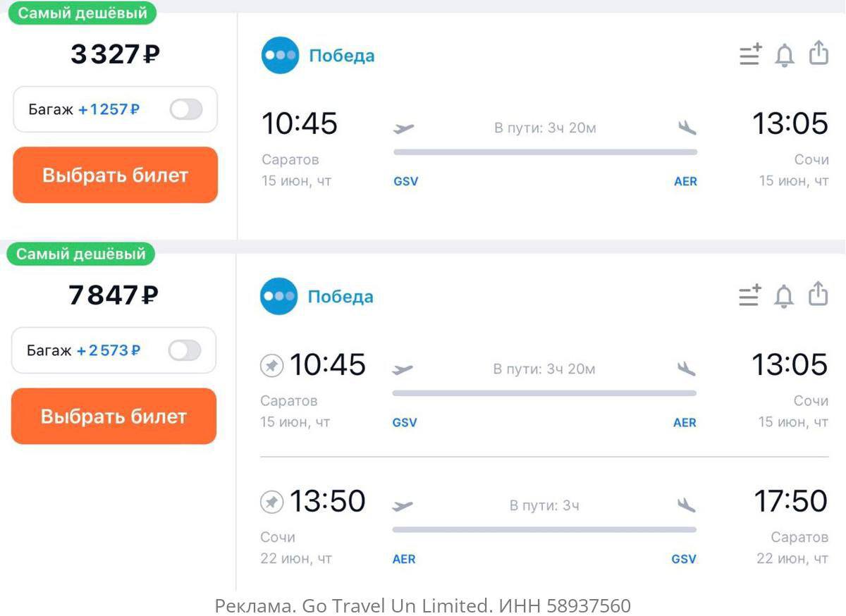Click the AER airport code in the first ticket
This screenshot has height=616, width=846.
[x=685, y=181]
